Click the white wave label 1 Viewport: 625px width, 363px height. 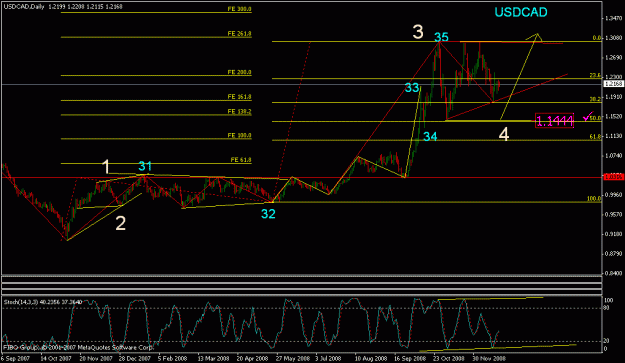[x=106, y=167]
